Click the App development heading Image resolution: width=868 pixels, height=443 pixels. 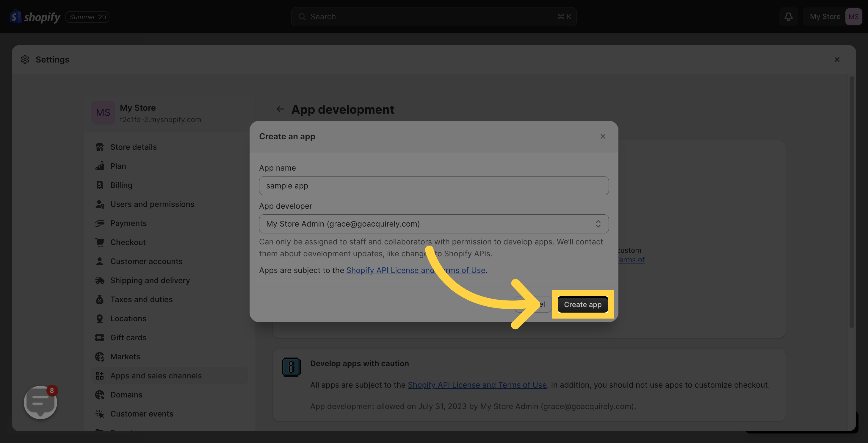click(x=342, y=110)
